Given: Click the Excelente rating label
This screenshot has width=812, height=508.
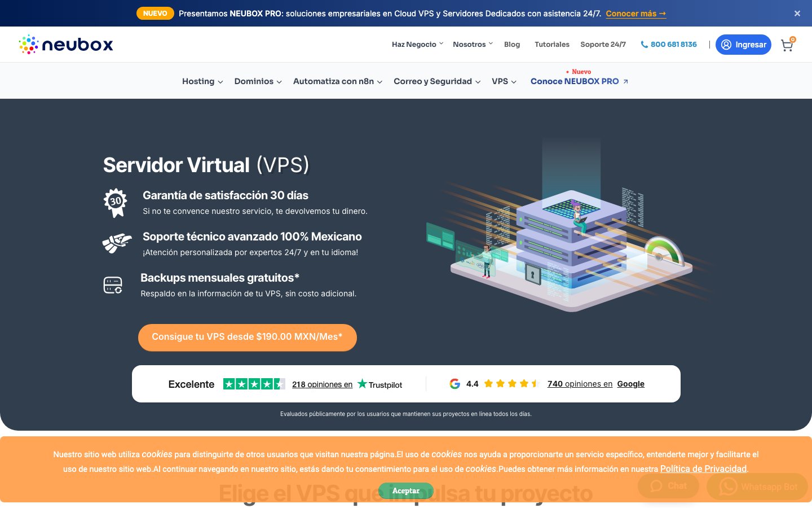Looking at the screenshot, I should (191, 384).
